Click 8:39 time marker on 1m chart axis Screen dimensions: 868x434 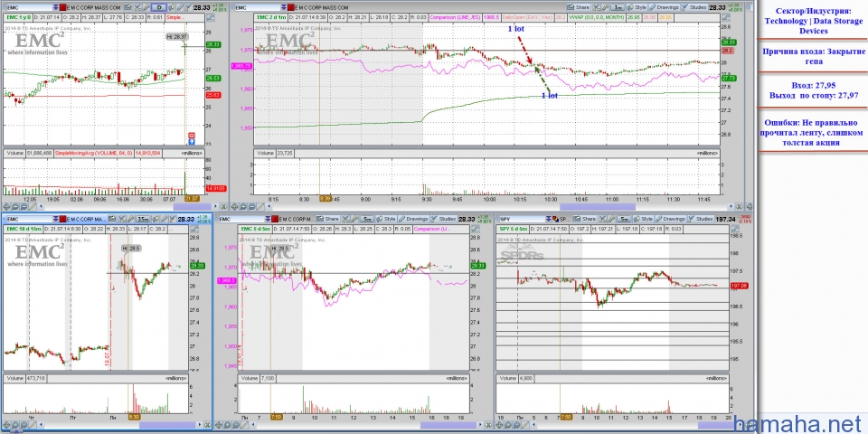tap(325, 198)
